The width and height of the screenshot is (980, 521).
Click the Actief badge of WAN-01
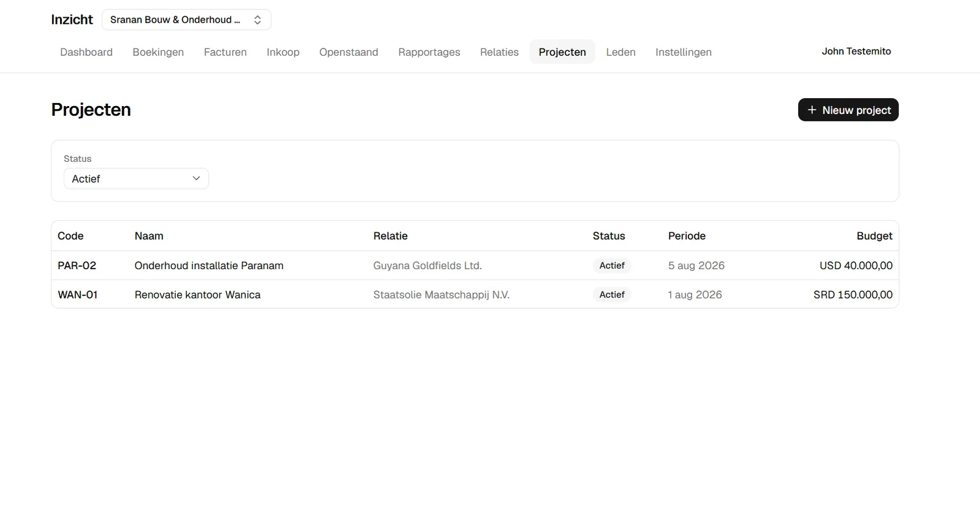(612, 294)
